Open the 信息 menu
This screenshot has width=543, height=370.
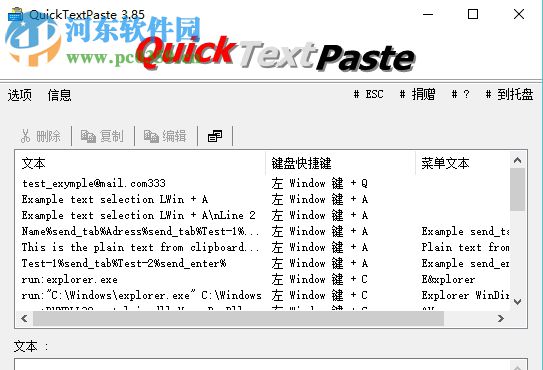(60, 95)
